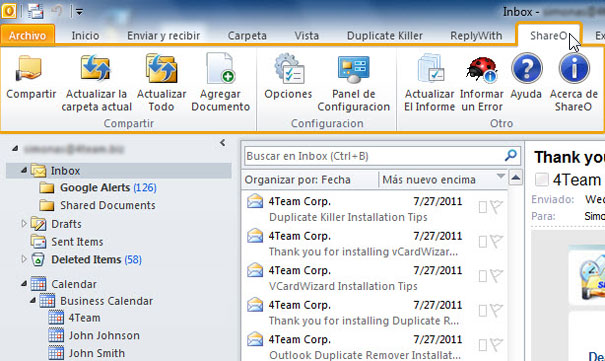Toggle category box of Outlook Duplicate Remover email

[483, 345]
